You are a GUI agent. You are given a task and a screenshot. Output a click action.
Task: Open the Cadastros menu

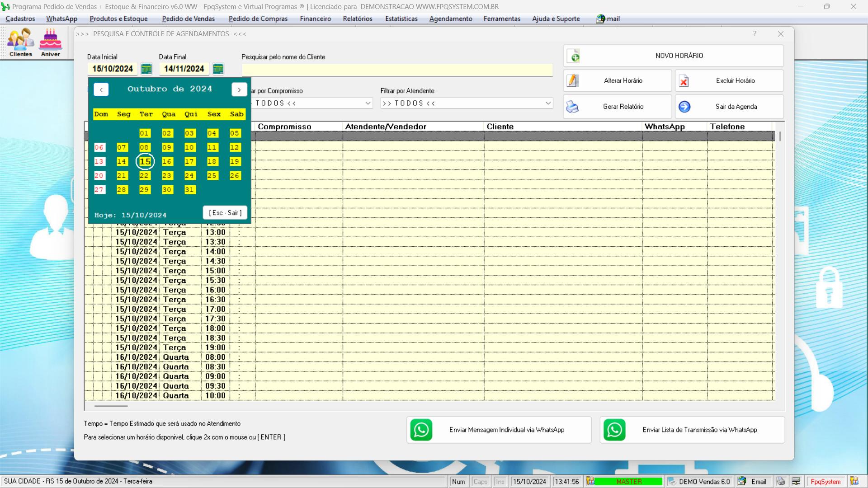pyautogui.click(x=20, y=19)
